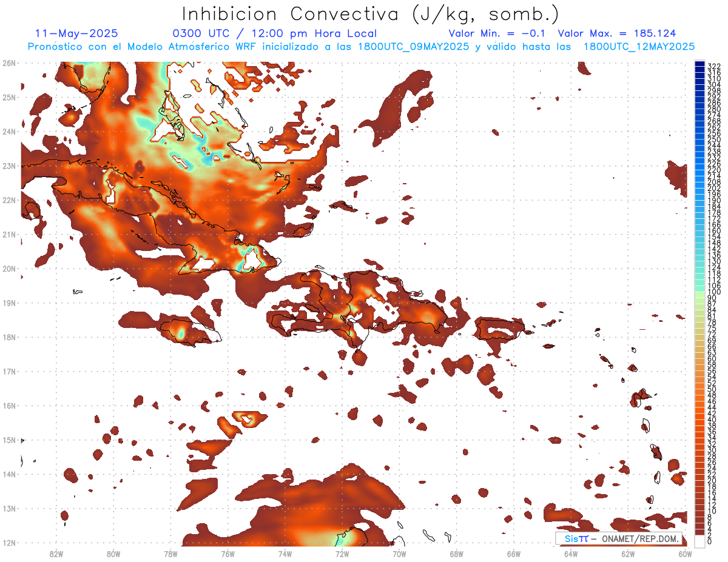Click the "18N" latitude label
The image size is (728, 562).
[8, 336]
